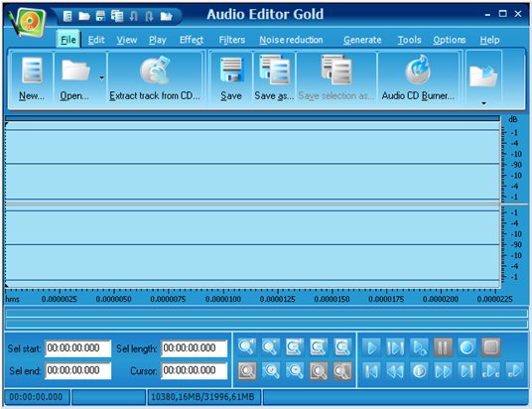Click the horizontal scrollbar below the timeline
This screenshot has width=532, height=409.
pos(267,313)
